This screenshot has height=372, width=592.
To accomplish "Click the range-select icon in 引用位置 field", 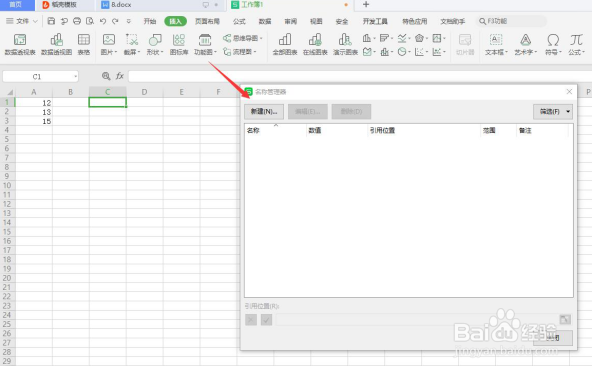I will pyautogui.click(x=565, y=320).
